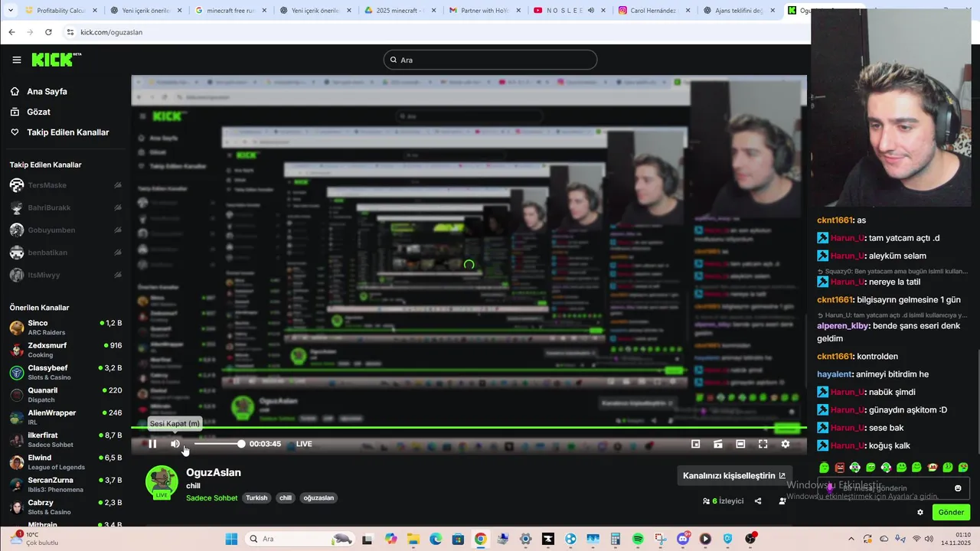Click harun_u's message 'koğuş kalk' in chat

(x=890, y=445)
